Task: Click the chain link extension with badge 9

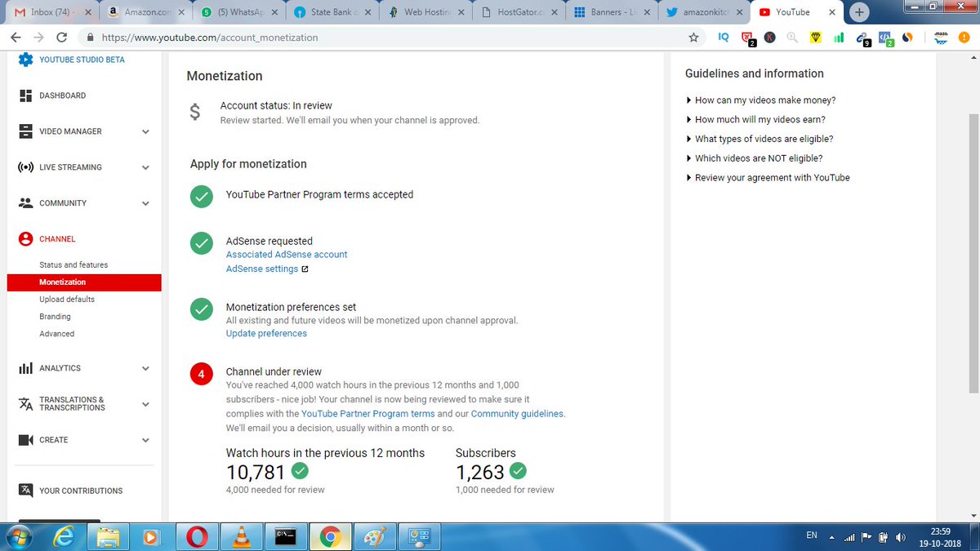Action: coord(862,38)
